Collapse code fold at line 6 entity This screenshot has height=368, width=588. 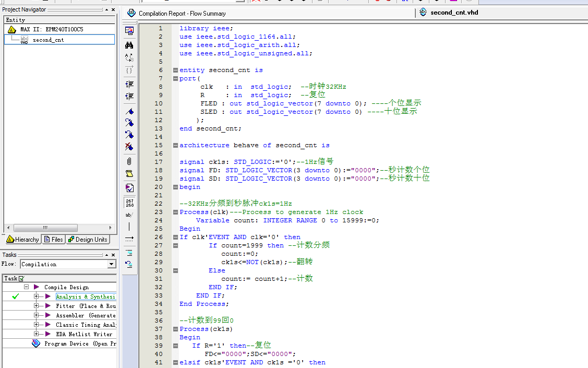176,70
